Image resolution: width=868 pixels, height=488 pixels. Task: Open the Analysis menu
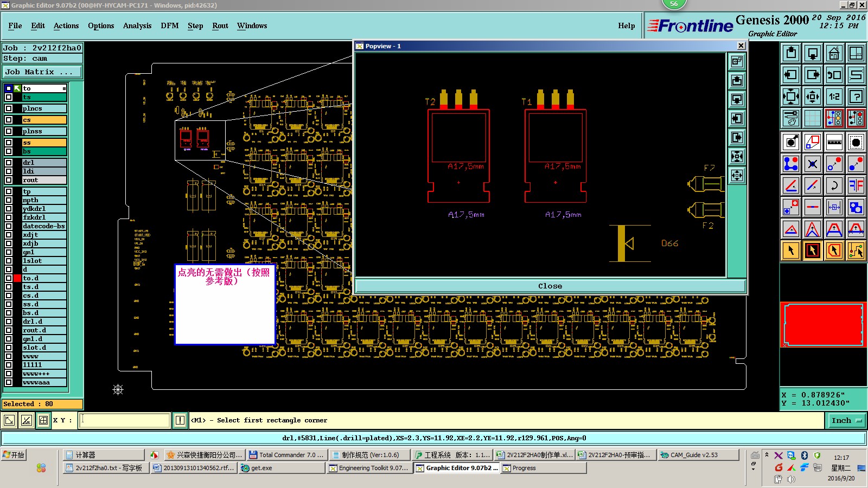coord(137,25)
